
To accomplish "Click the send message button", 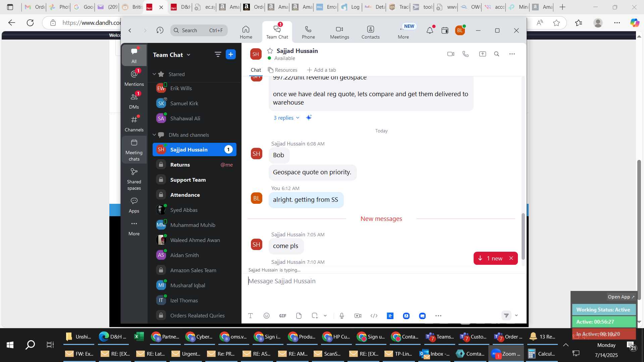I will (x=506, y=315).
